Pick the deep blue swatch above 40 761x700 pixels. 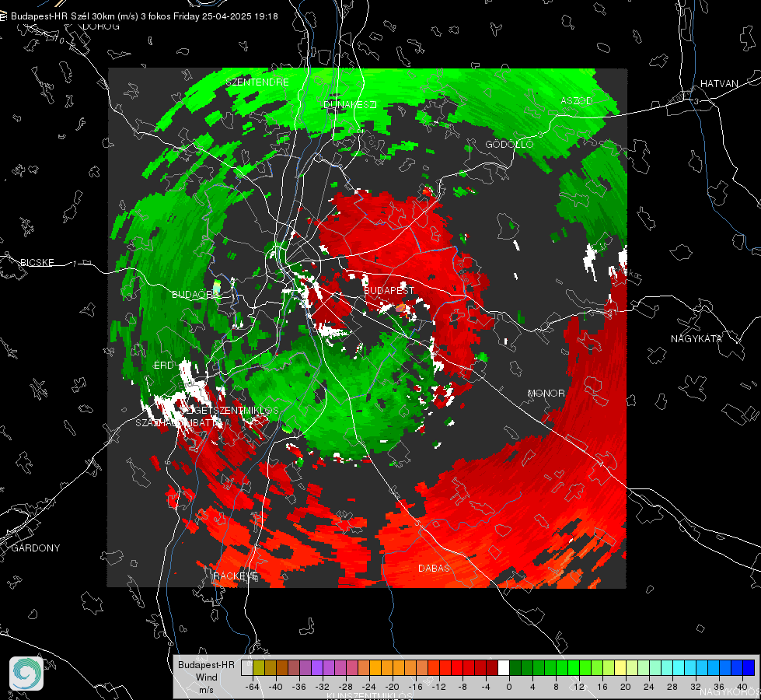pos(749,668)
